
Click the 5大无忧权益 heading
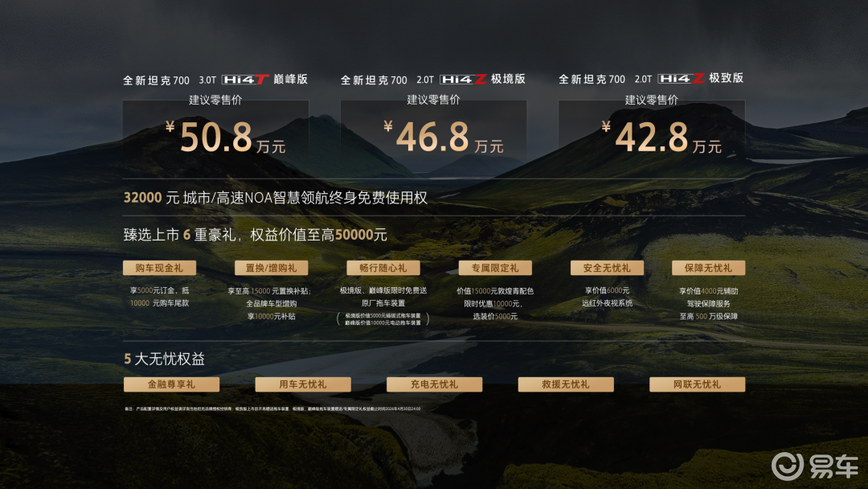tap(164, 360)
